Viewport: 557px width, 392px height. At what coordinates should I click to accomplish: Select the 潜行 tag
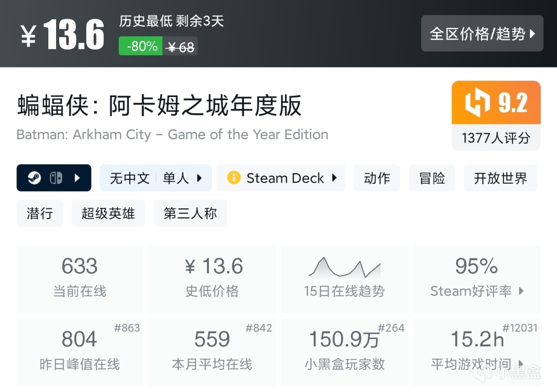(x=40, y=213)
